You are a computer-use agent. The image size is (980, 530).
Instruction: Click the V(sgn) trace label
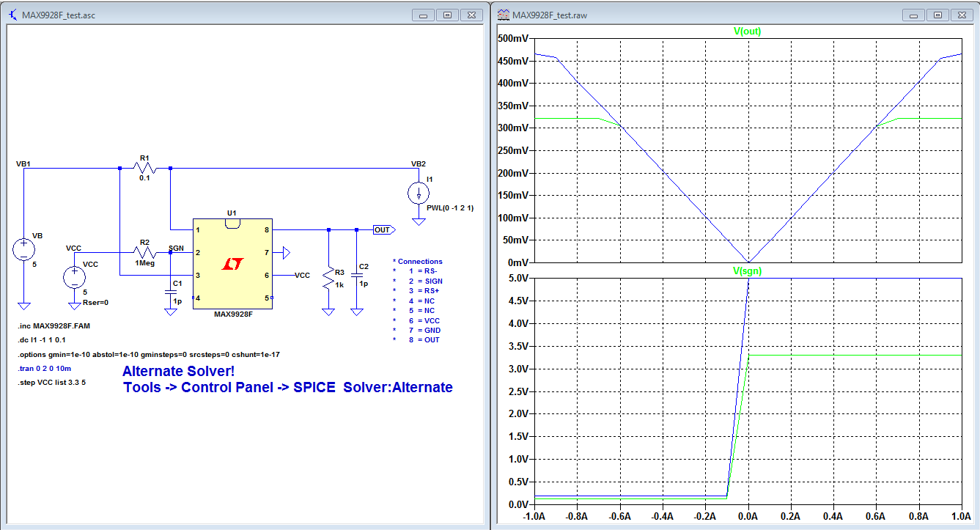[x=748, y=271]
